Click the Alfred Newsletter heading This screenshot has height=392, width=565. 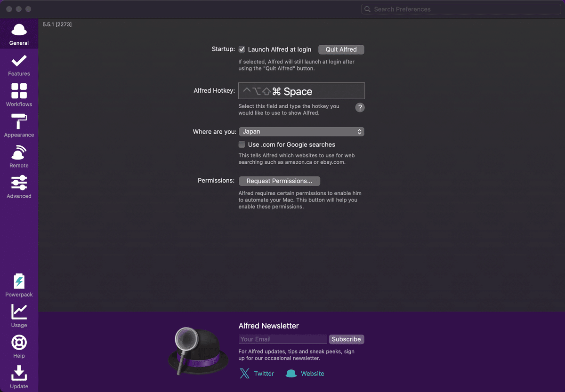(268, 326)
